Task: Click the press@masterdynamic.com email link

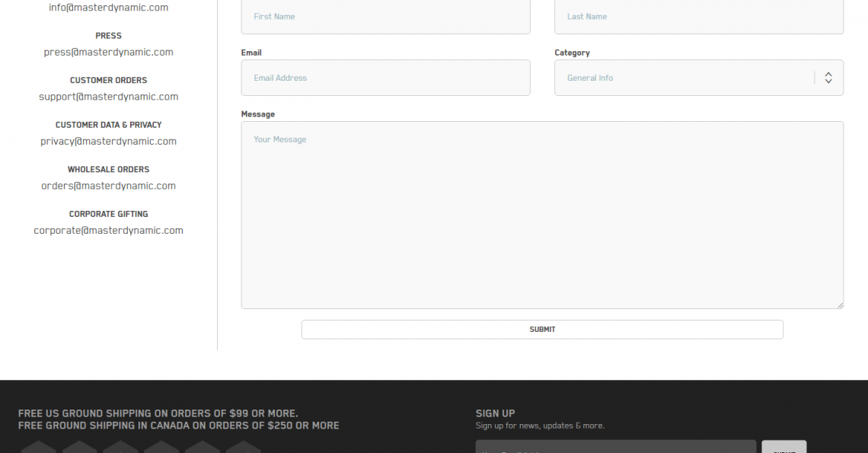Action: pyautogui.click(x=108, y=52)
